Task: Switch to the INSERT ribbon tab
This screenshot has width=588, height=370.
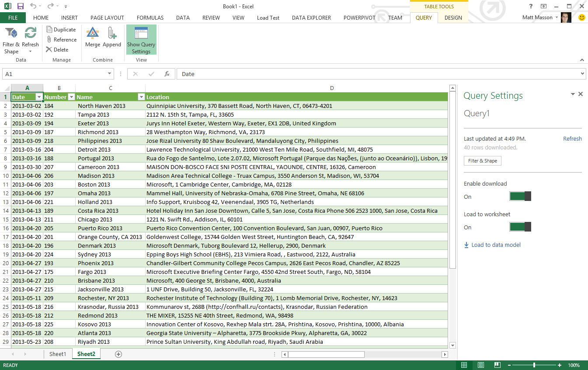Action: pos(70,17)
